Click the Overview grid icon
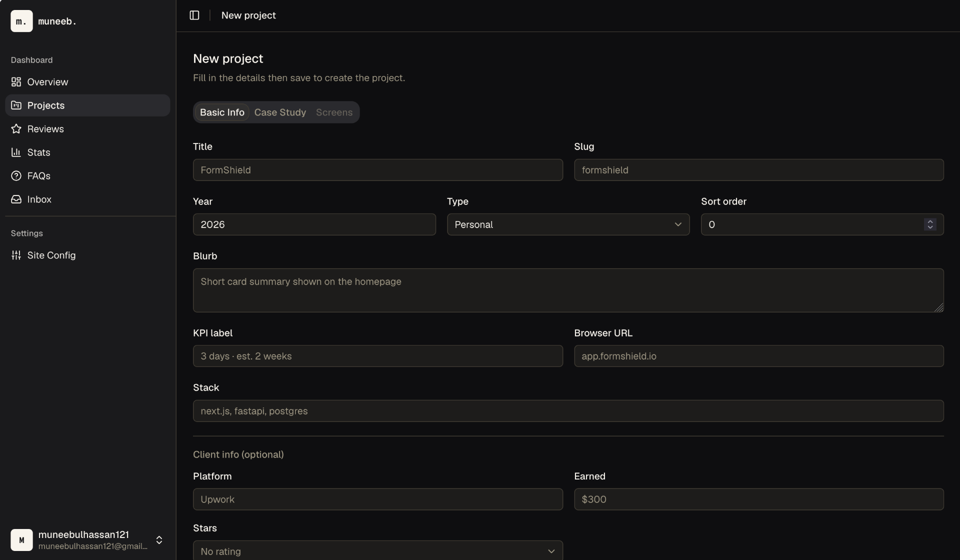The height and width of the screenshot is (560, 960). (x=16, y=82)
